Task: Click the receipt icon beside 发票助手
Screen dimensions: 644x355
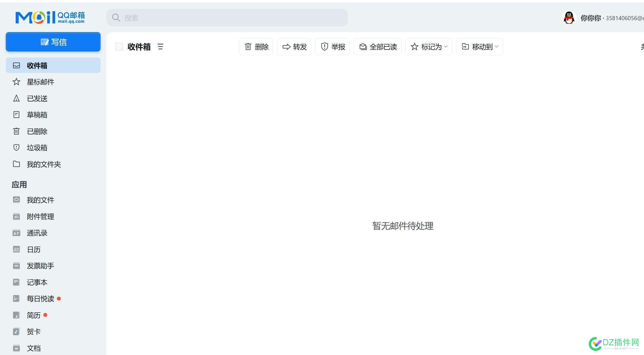Action: (16, 266)
